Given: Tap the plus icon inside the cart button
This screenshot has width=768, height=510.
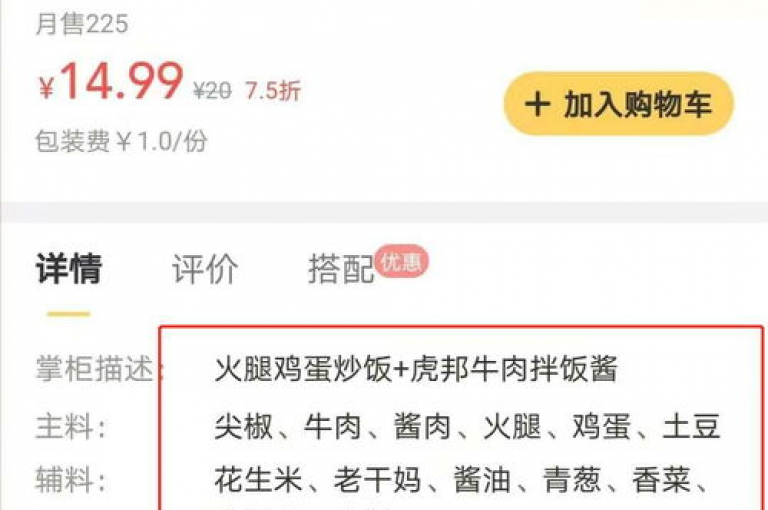Looking at the screenshot, I should [x=537, y=104].
